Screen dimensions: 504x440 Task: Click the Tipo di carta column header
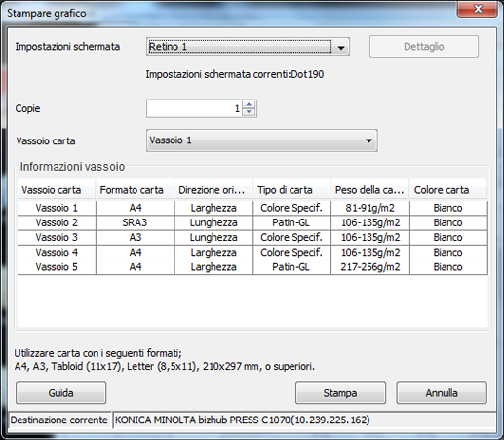pyautogui.click(x=291, y=190)
